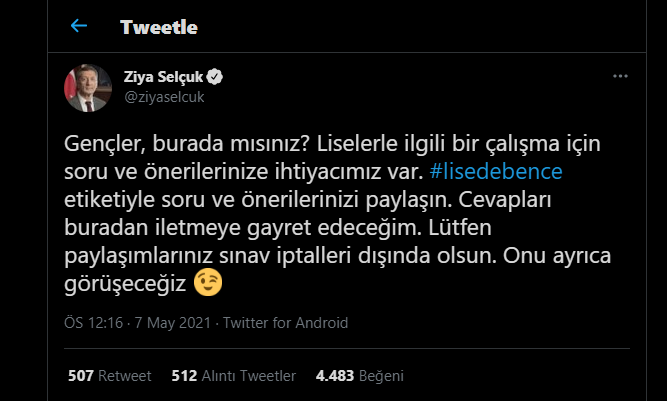667x401 pixels.
Task: Click the Tweetle header title
Action: [x=159, y=27]
